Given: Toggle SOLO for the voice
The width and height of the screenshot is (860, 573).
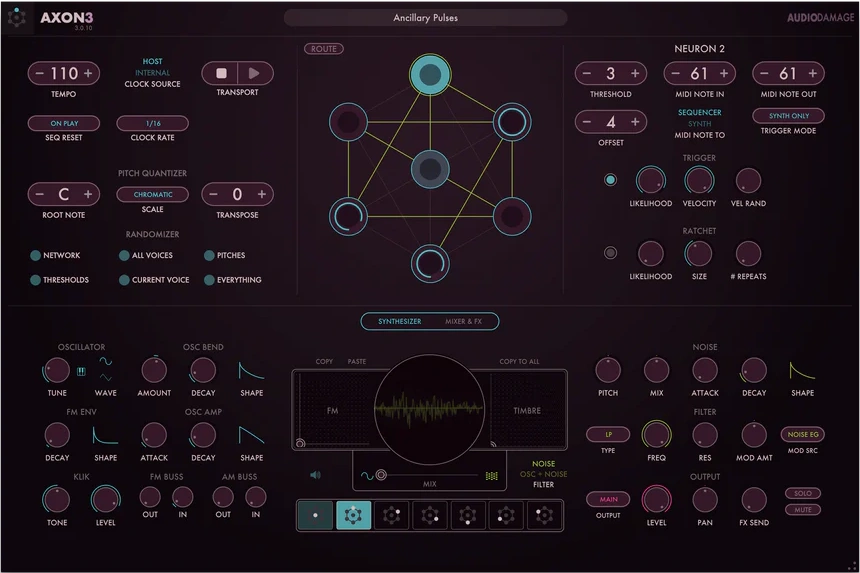Looking at the screenshot, I should pos(802,493).
